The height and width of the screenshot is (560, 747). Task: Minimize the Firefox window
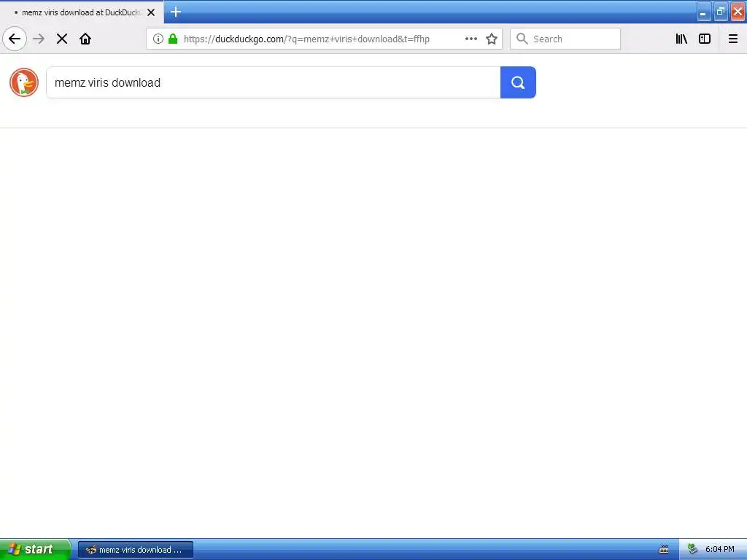tap(704, 12)
